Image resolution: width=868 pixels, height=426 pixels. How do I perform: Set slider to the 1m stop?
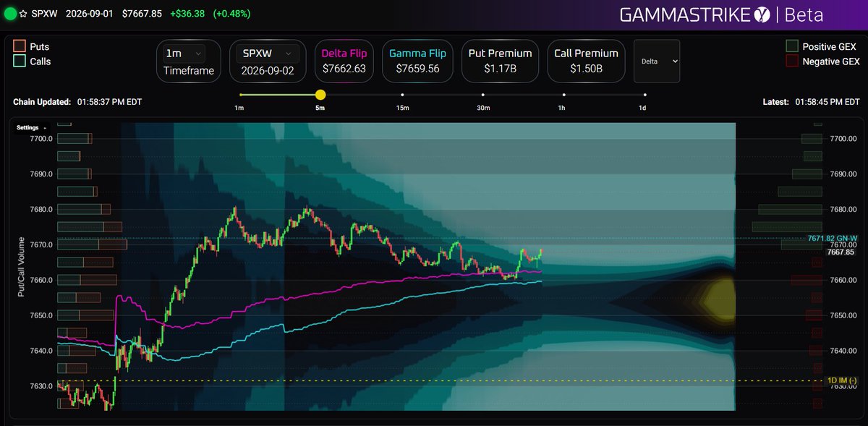coord(239,95)
